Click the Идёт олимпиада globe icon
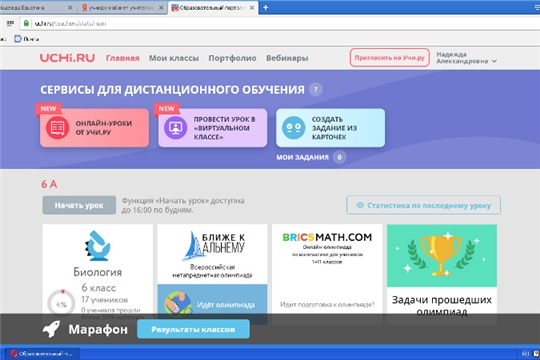 tap(177, 304)
